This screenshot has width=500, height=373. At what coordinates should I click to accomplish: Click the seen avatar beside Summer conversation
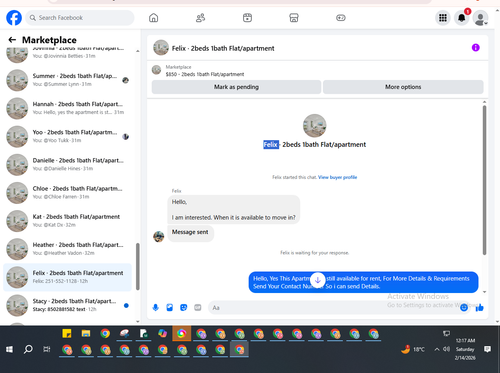click(125, 80)
